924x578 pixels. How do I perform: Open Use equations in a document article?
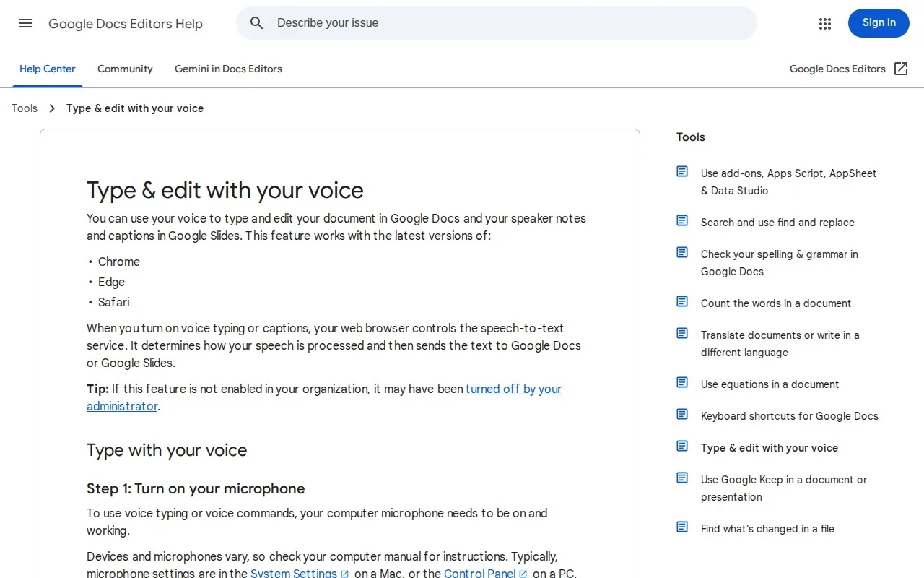click(770, 384)
